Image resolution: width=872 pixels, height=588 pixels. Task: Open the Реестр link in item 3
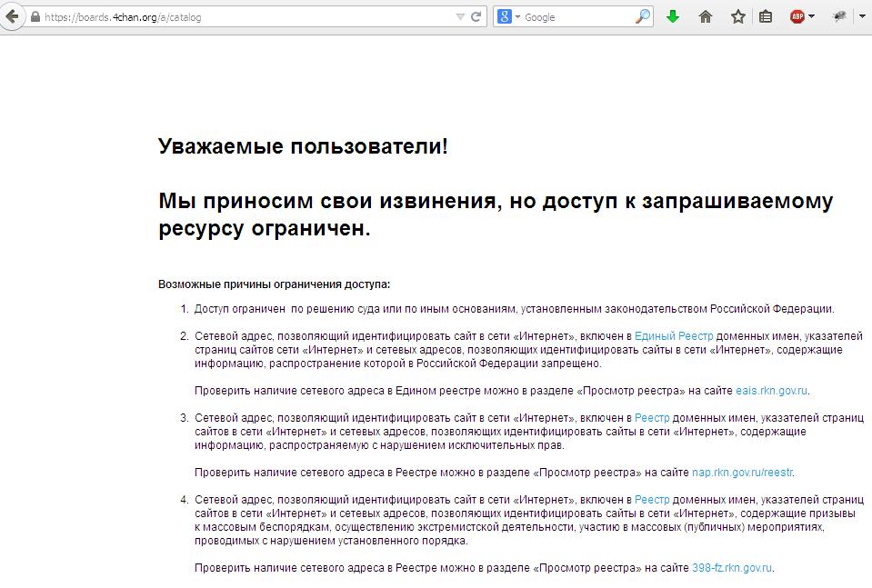pos(652,418)
